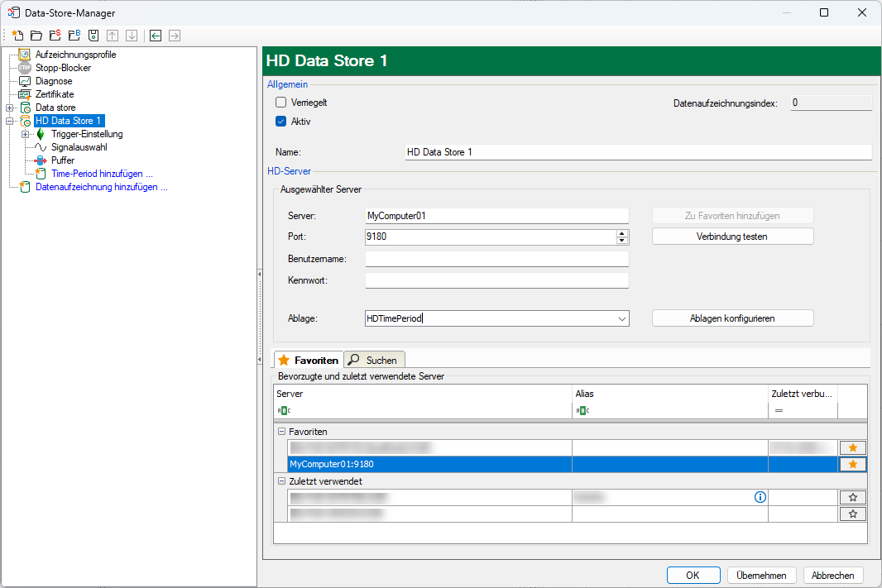Enable the Verriegelt checkbox
882x588 pixels.
click(x=280, y=103)
